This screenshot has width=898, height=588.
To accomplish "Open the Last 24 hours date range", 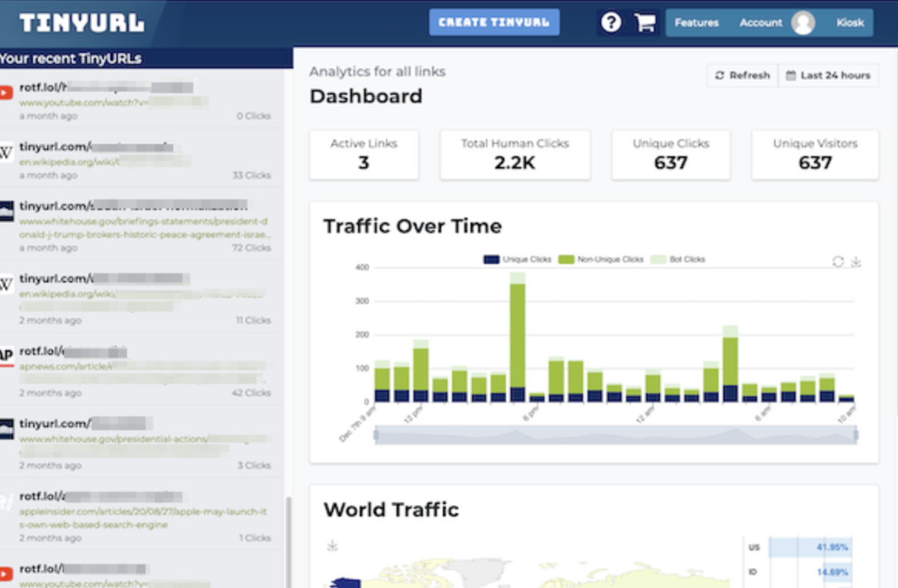I will (828, 75).
